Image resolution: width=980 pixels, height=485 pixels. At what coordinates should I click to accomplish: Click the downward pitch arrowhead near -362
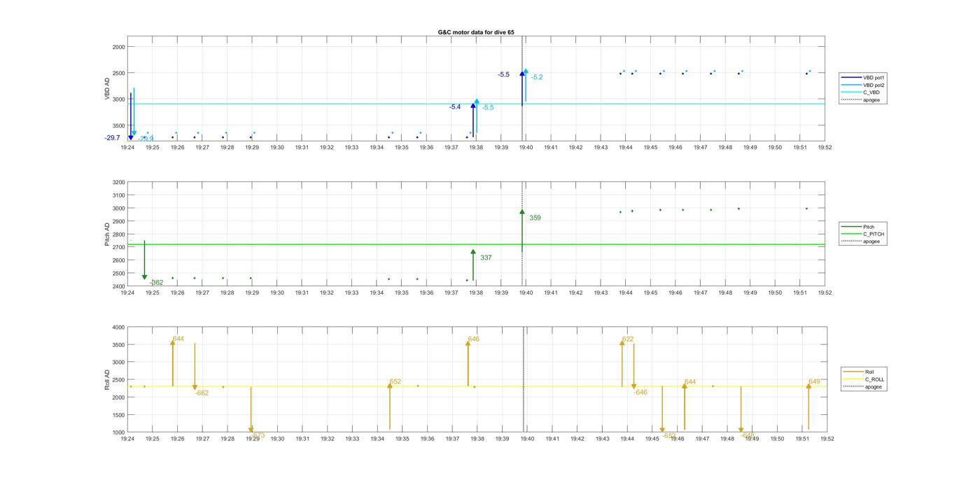[x=145, y=277]
